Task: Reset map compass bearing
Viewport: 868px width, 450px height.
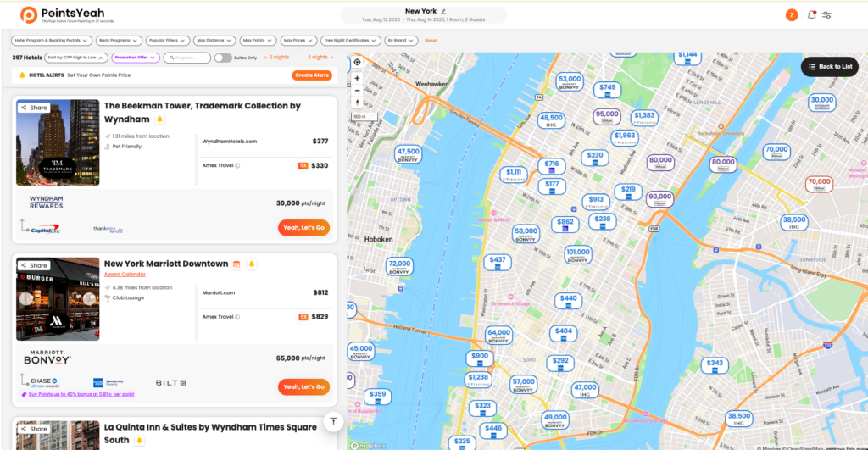Action: pos(357,103)
